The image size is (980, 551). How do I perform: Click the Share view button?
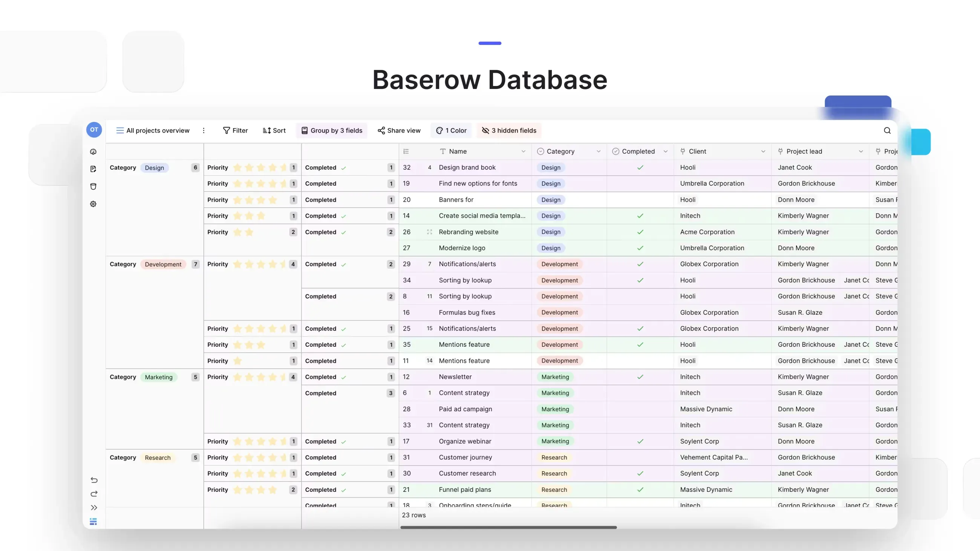click(x=399, y=130)
